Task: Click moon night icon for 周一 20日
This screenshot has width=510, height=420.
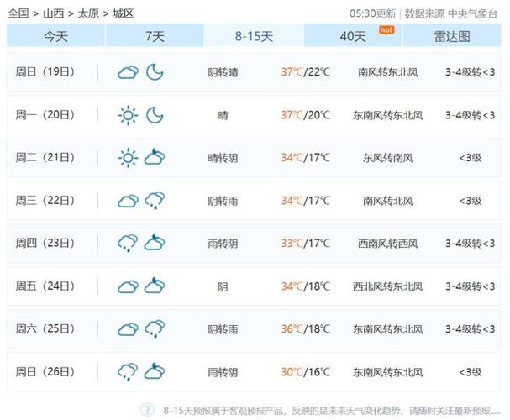Action: click(155, 115)
